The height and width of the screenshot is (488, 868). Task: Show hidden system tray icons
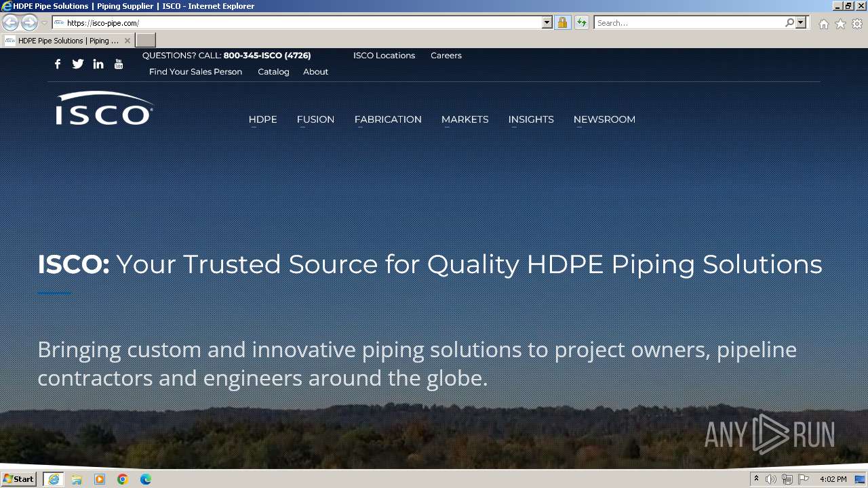756,479
